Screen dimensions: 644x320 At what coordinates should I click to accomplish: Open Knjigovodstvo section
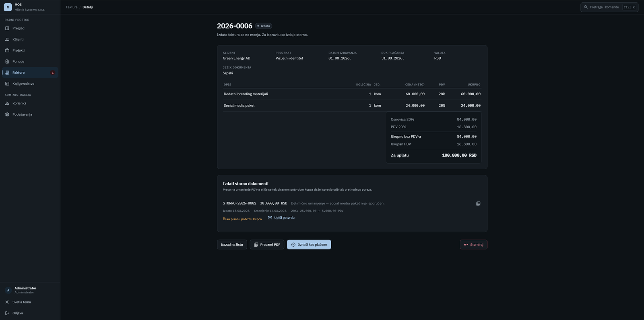(30, 84)
